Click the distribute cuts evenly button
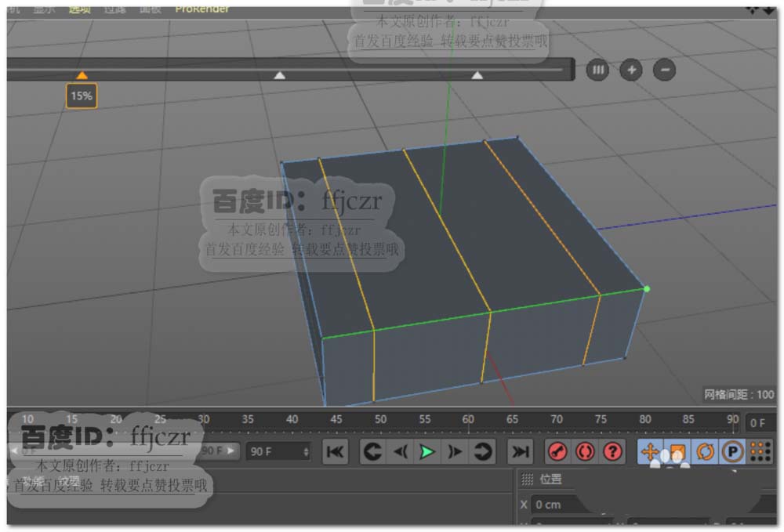This screenshot has width=784, height=532. tap(597, 70)
